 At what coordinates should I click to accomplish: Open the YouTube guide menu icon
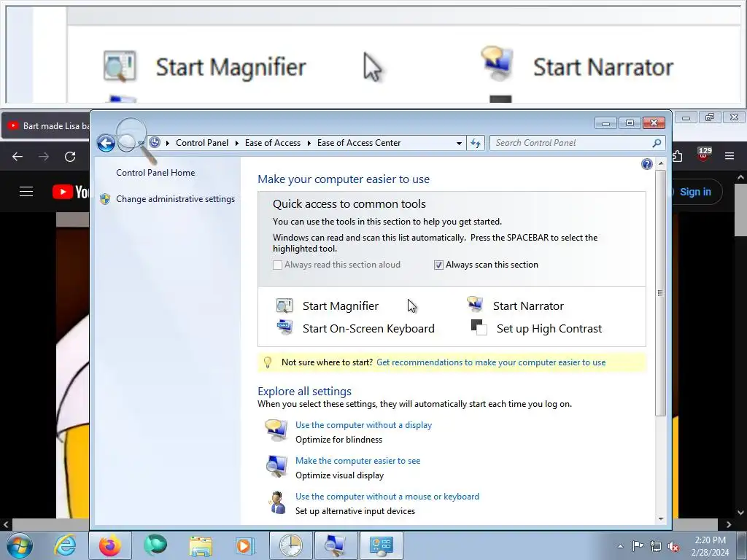[x=26, y=192]
